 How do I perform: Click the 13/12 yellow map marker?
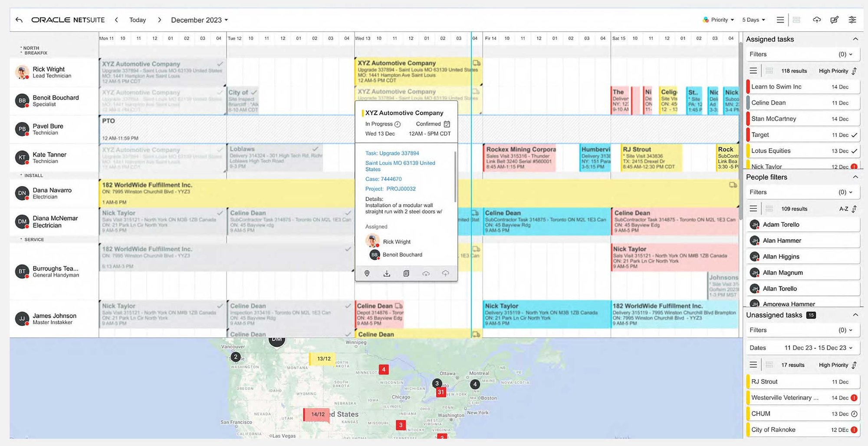[322, 359]
